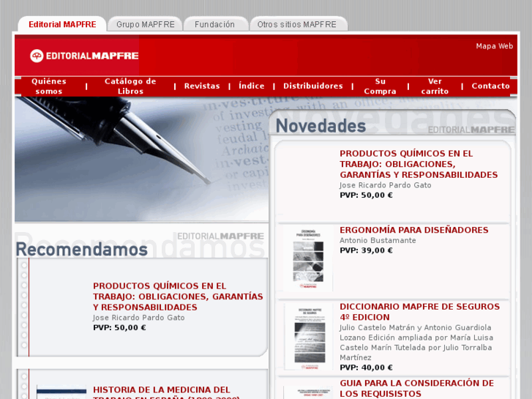
Task: Select Revistas in the navigation bar
Action: [x=202, y=86]
